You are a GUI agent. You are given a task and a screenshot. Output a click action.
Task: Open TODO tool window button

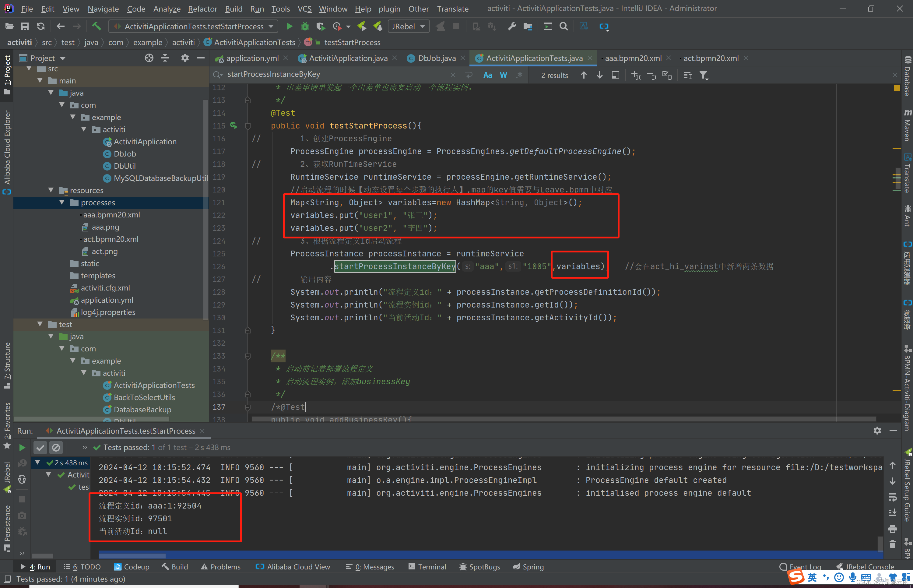82,567
